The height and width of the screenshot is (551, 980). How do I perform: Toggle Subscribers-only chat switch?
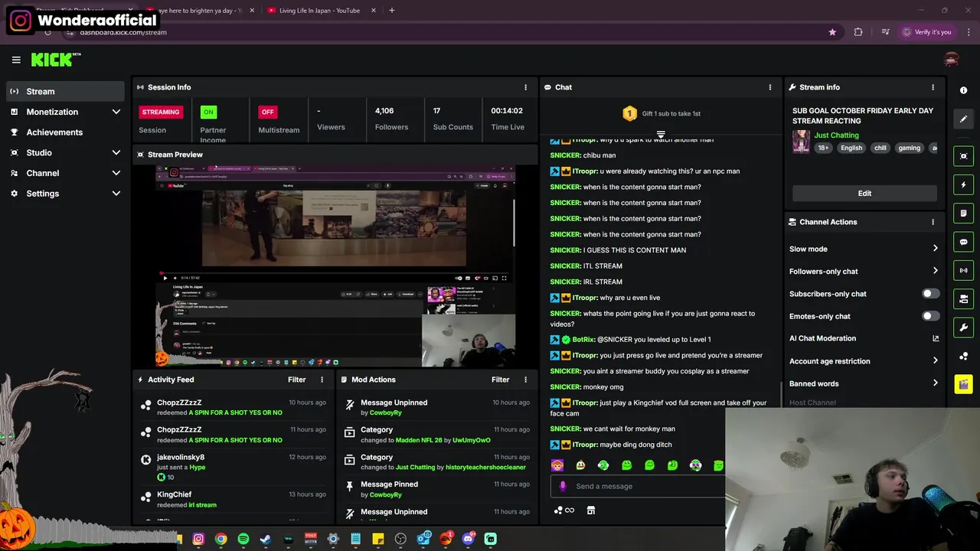pyautogui.click(x=930, y=294)
